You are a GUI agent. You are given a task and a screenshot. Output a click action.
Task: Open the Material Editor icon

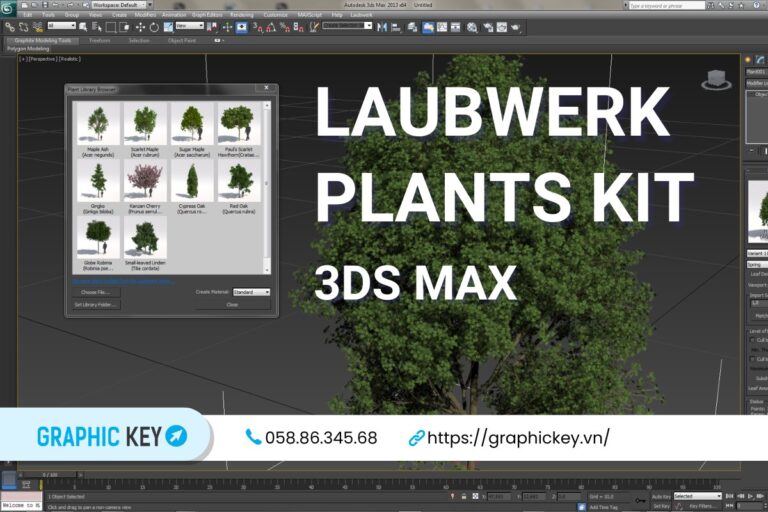click(x=471, y=27)
